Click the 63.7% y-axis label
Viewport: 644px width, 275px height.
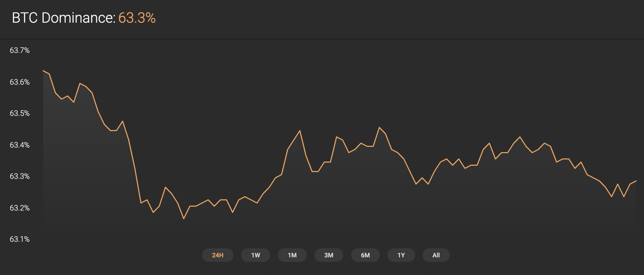click(x=20, y=50)
